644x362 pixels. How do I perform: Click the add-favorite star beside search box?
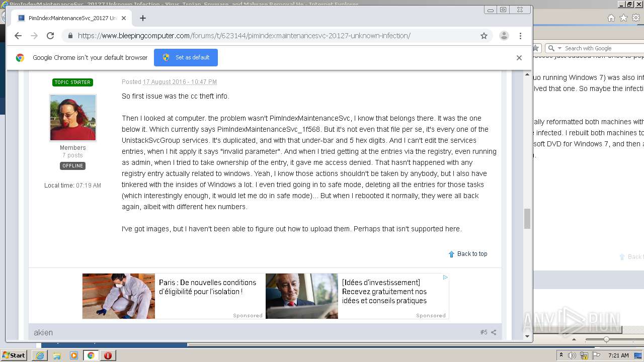[x=536, y=48]
